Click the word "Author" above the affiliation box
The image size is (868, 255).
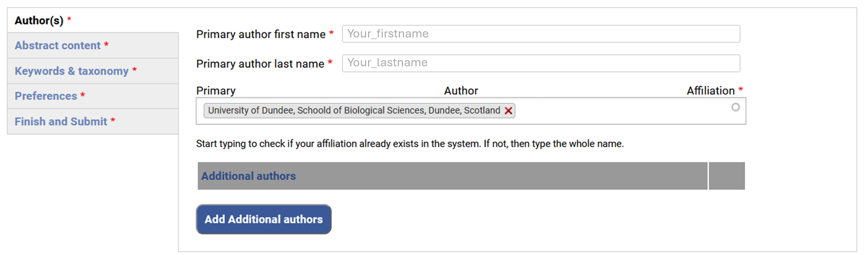[461, 91]
